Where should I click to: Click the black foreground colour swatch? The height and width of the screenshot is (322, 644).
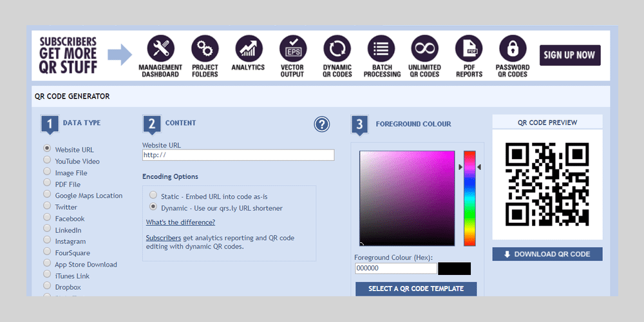pyautogui.click(x=454, y=269)
